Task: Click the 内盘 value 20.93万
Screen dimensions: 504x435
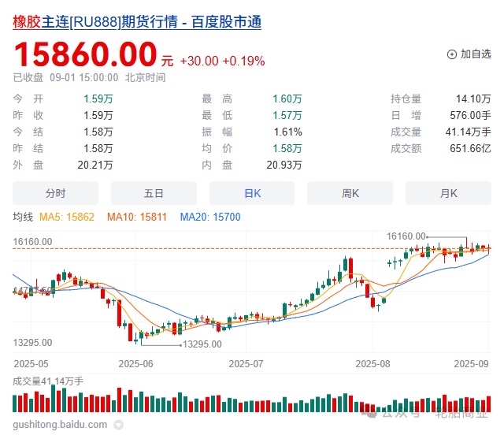Action: tap(284, 165)
